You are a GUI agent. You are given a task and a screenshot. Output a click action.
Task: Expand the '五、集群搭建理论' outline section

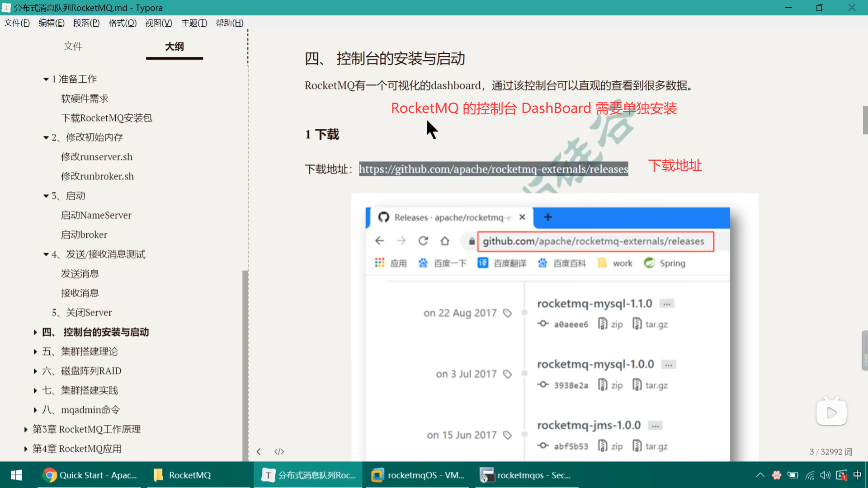[35, 352]
